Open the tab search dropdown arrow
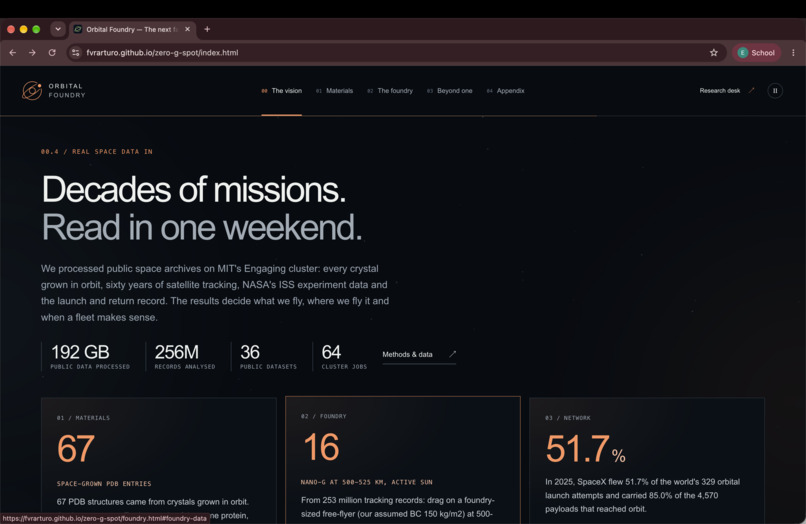This screenshot has width=806, height=524. click(58, 29)
